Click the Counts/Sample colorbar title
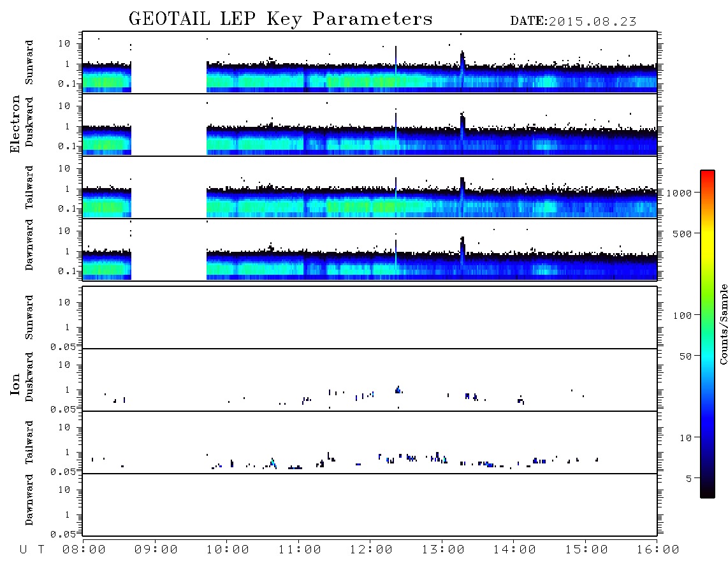 coord(724,324)
